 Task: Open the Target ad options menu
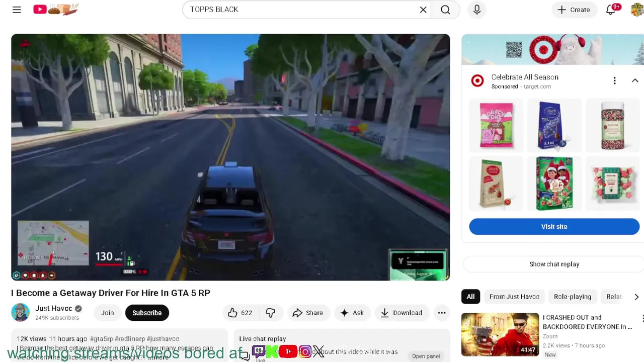(614, 81)
